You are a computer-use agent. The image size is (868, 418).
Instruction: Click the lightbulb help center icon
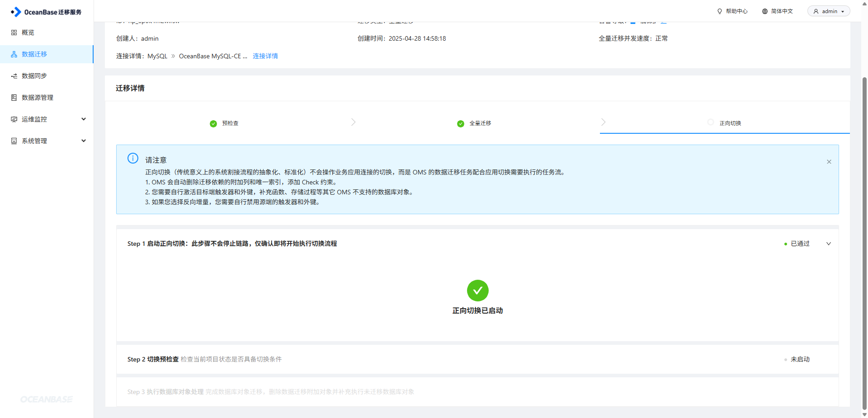(x=720, y=11)
